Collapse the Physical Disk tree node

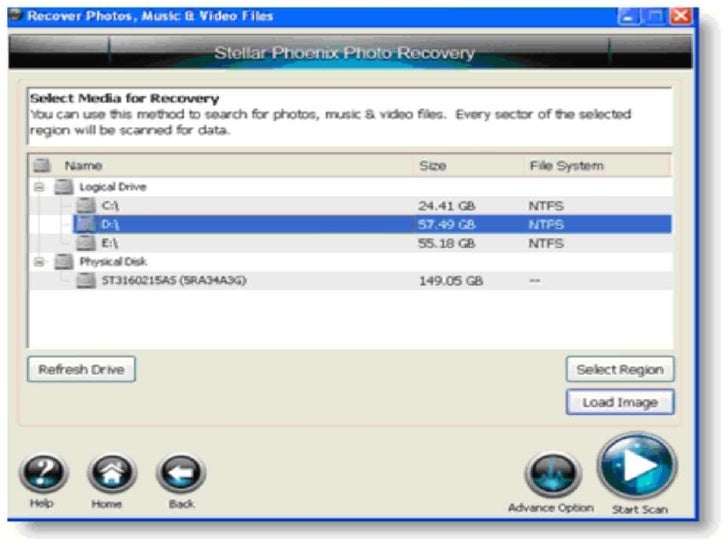(x=39, y=262)
